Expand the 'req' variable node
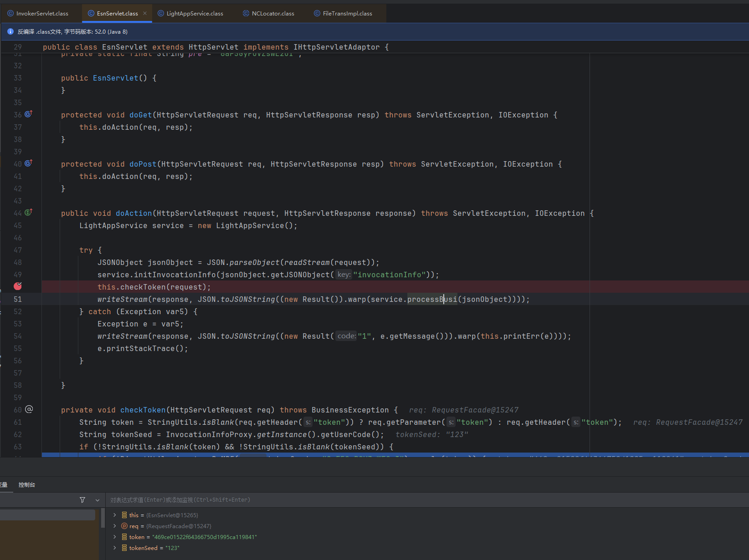The image size is (749, 560). 115,526
